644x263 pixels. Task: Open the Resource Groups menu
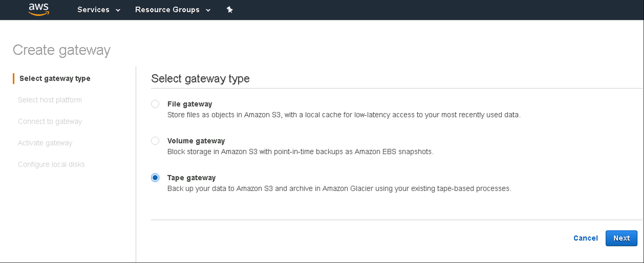[167, 10]
